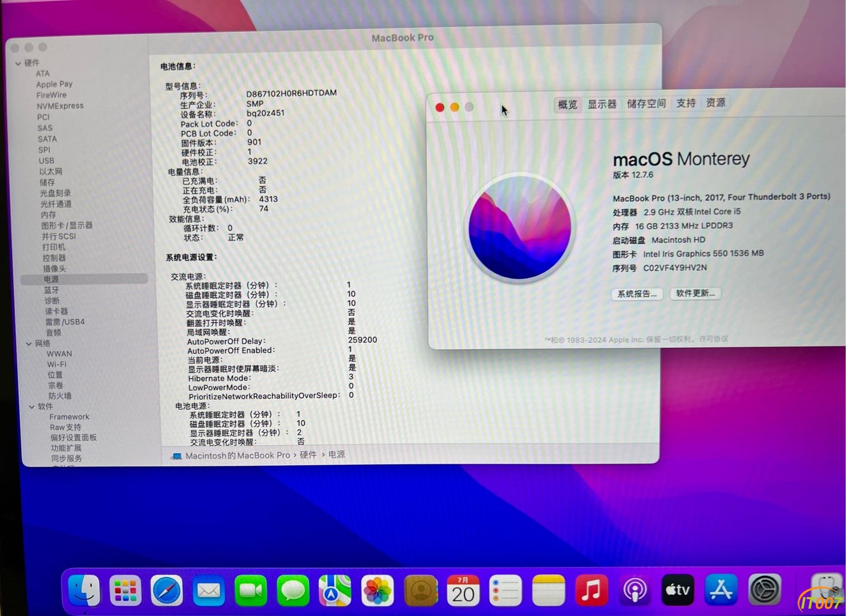Open the 支持 tab
The height and width of the screenshot is (616, 846).
coord(686,103)
